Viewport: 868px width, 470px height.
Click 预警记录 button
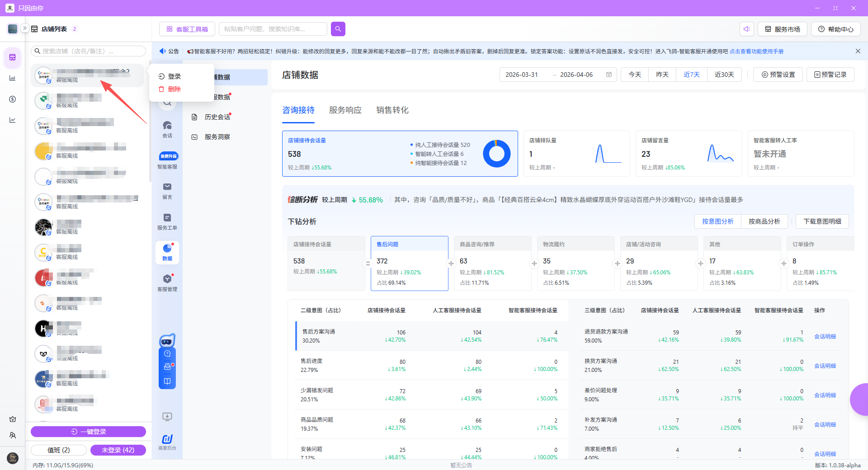point(830,75)
